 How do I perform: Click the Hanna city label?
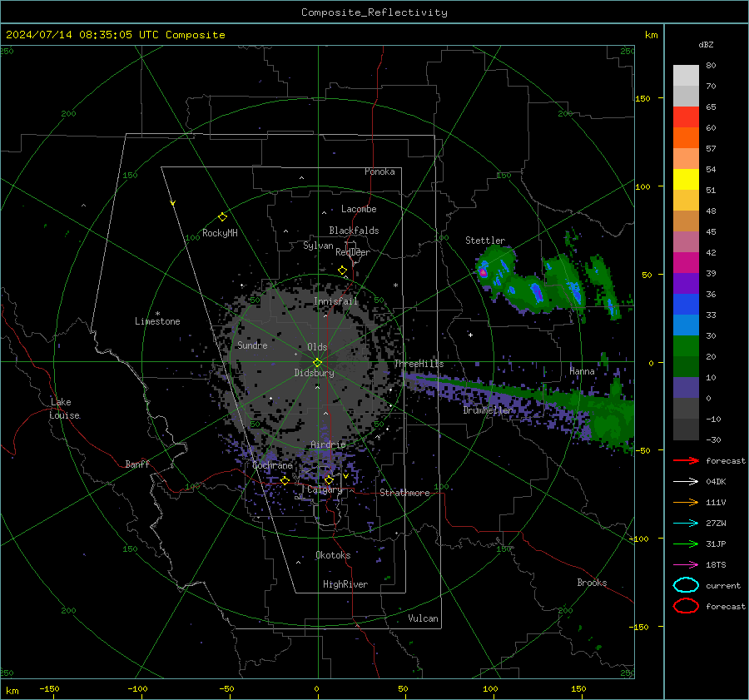(x=582, y=371)
